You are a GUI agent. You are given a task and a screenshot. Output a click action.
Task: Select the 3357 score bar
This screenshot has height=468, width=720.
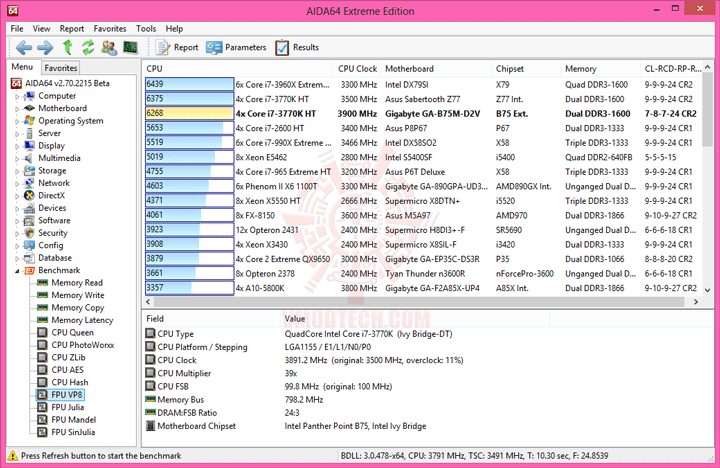(189, 288)
